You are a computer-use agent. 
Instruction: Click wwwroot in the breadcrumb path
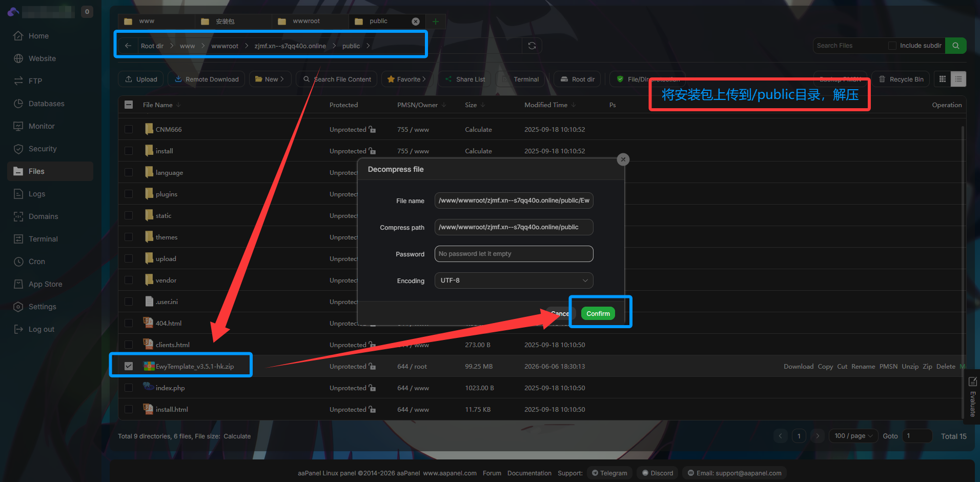pos(224,46)
